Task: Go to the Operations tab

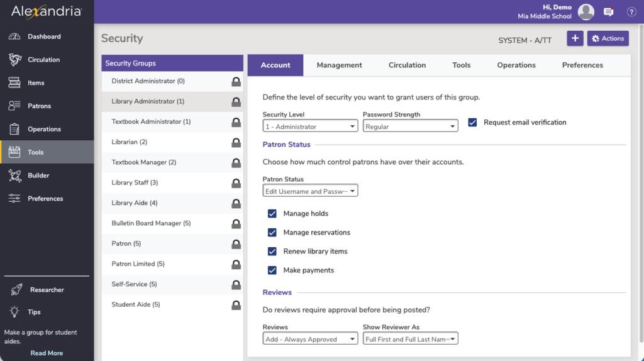Action: click(516, 65)
